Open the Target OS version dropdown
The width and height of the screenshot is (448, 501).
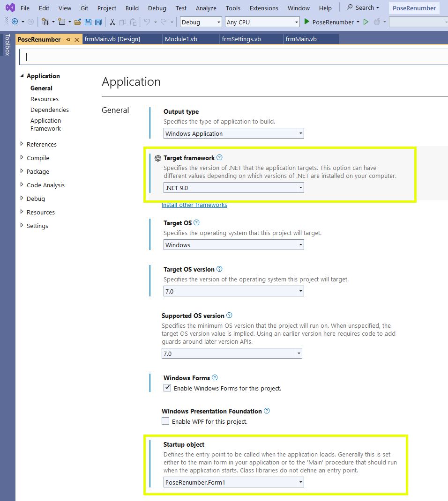click(x=234, y=291)
